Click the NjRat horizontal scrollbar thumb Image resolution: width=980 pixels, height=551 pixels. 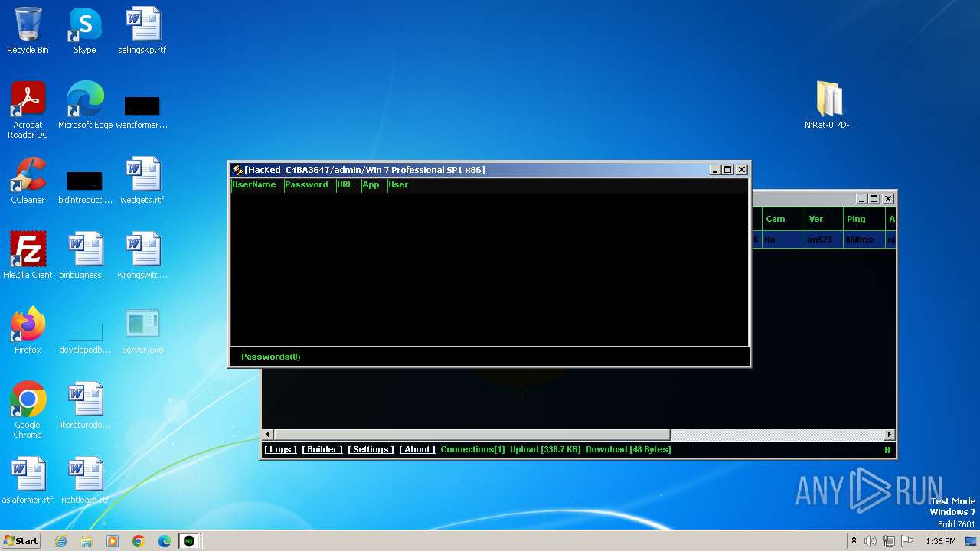472,435
